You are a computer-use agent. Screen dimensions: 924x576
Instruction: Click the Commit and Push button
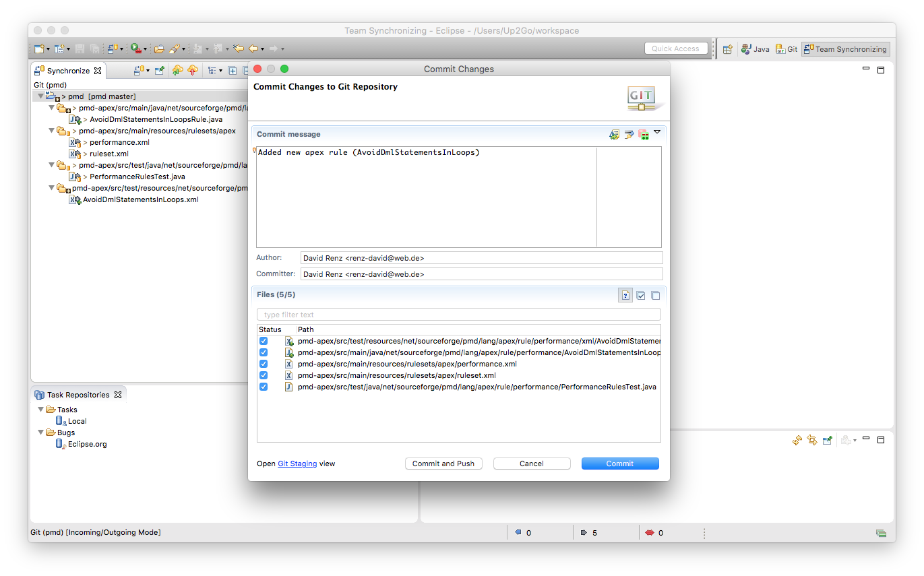(443, 463)
